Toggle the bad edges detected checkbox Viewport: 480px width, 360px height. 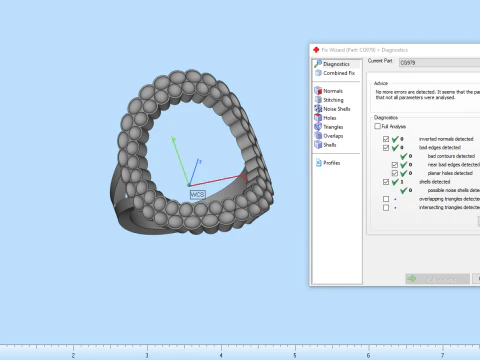point(386,147)
